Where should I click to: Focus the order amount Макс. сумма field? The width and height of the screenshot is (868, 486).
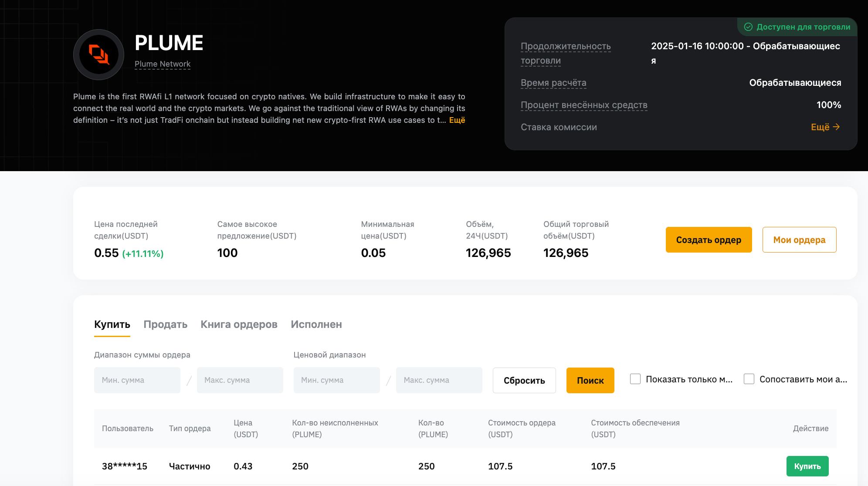pyautogui.click(x=240, y=380)
